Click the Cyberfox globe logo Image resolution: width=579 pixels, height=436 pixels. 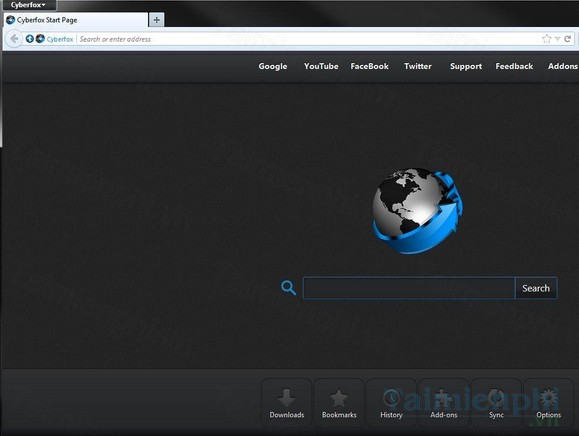point(417,211)
